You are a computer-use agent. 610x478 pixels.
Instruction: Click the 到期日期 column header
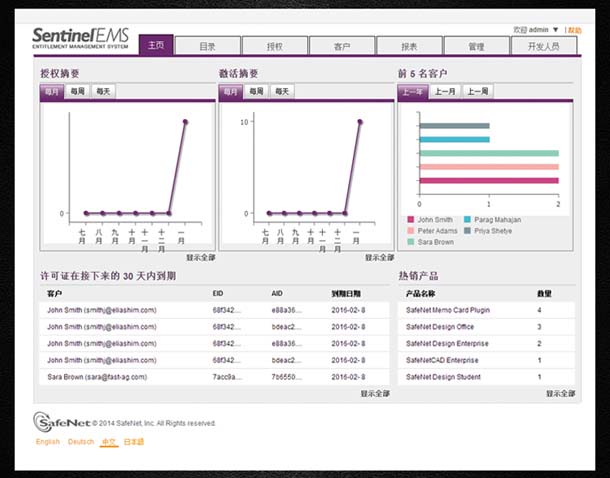pyautogui.click(x=346, y=294)
